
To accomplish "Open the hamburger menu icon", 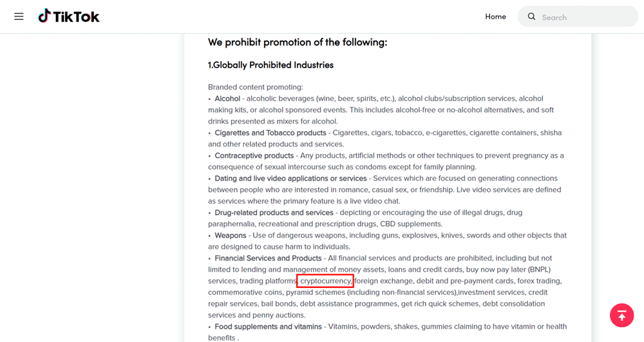I will pyautogui.click(x=19, y=16).
